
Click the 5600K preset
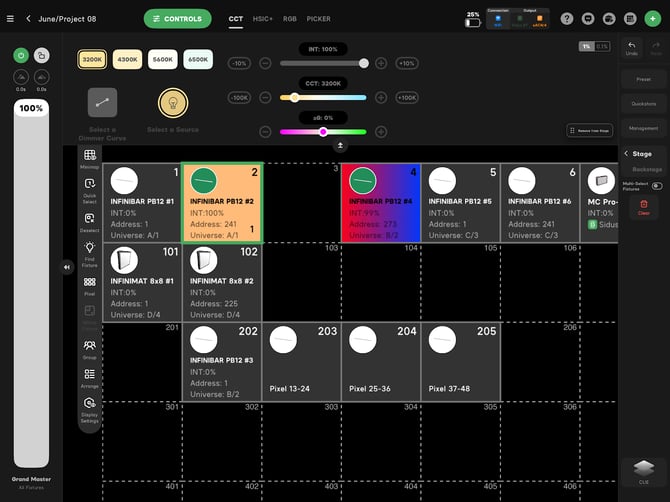click(x=162, y=59)
